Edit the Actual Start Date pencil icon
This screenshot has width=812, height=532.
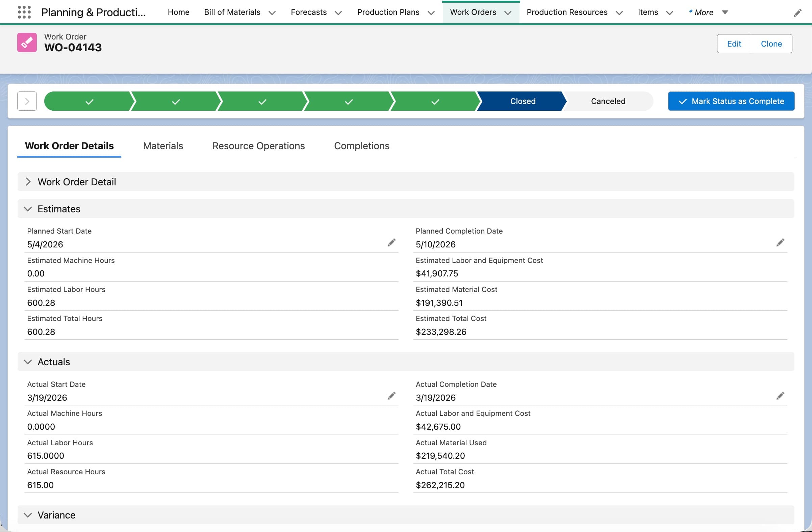[391, 396]
